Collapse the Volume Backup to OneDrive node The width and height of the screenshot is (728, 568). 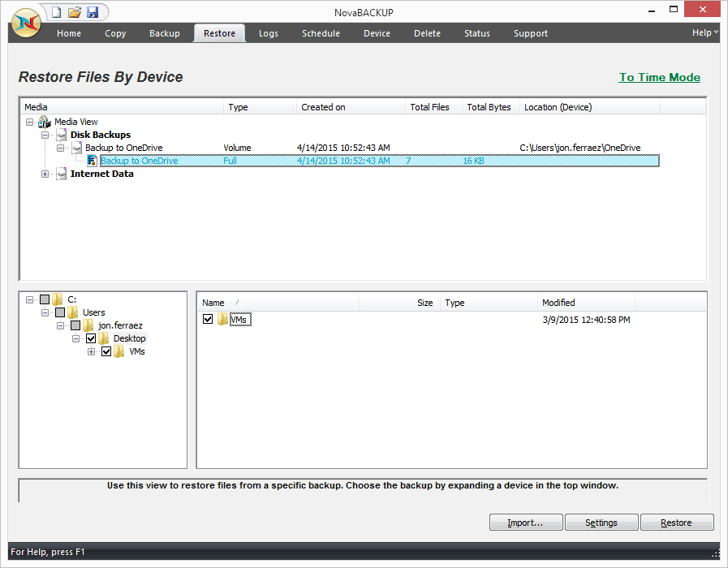click(60, 148)
